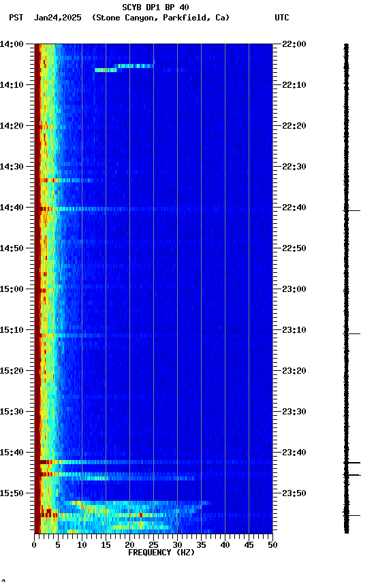Viewport: 376px width, 588px height.
Task: Click the '14:30' PST time label
Action: (x=12, y=167)
